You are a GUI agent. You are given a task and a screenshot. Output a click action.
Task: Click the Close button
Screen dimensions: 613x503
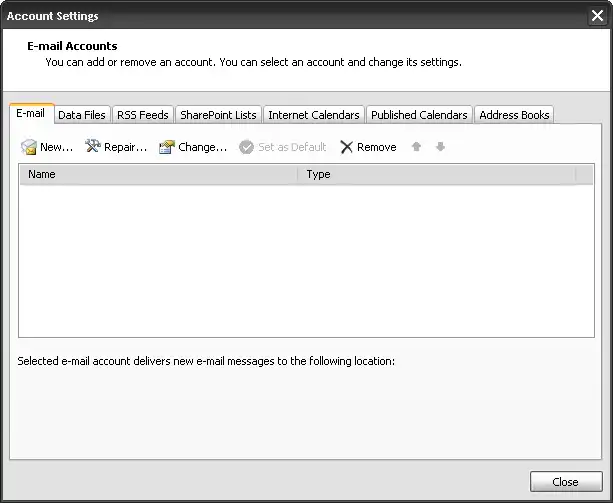pos(566,482)
